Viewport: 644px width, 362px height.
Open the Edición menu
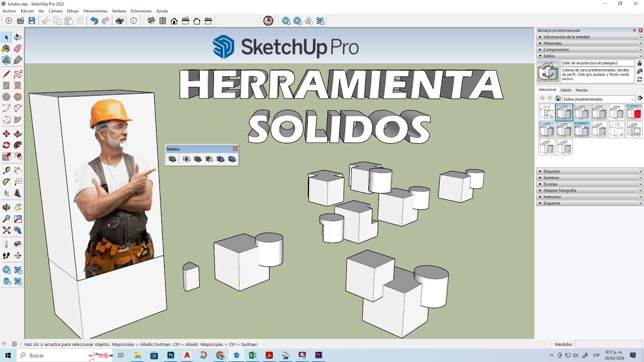[x=27, y=11]
